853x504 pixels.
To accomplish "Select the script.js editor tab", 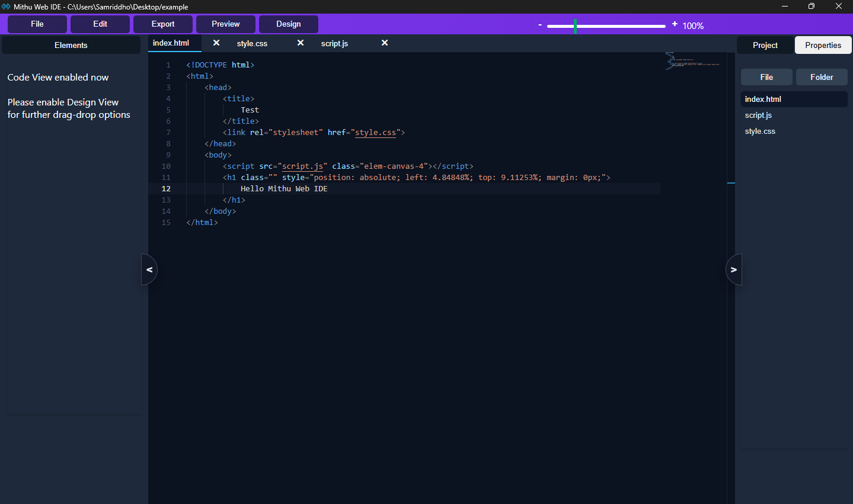I will click(334, 44).
